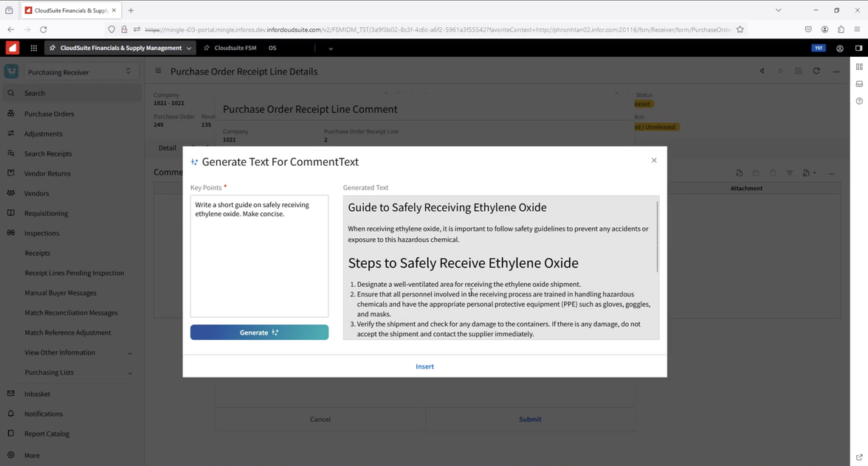
Task: Refresh the receipt line details
Action: 816,71
